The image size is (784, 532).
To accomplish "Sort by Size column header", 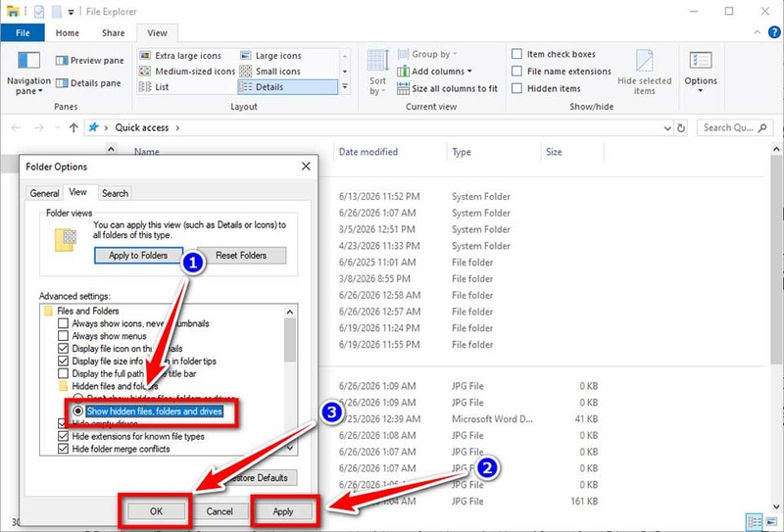I will [x=554, y=152].
